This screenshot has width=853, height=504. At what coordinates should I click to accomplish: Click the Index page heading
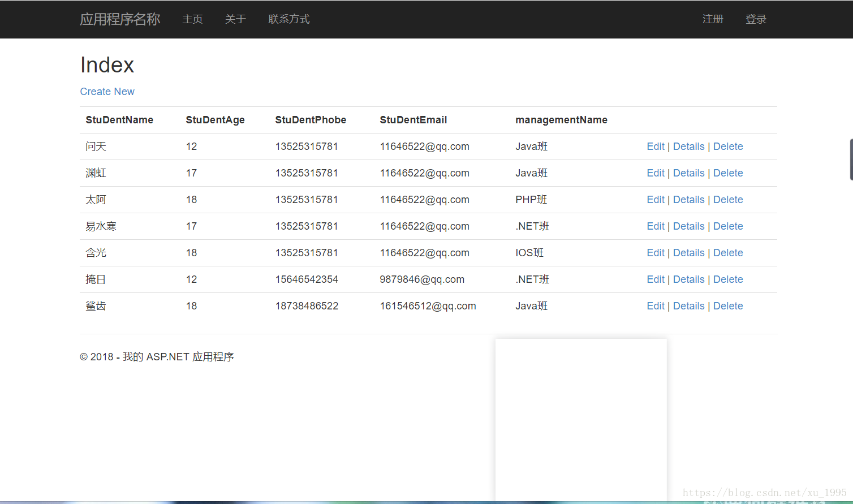107,65
